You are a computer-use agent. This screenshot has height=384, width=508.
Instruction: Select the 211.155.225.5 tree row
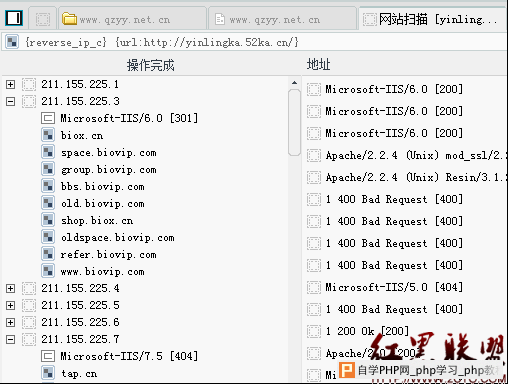click(80, 305)
